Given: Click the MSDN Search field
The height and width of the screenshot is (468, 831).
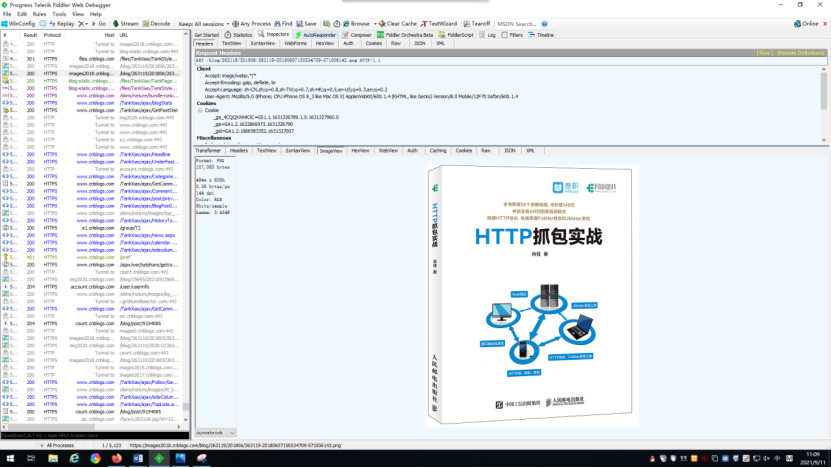Looking at the screenshot, I should pos(517,24).
